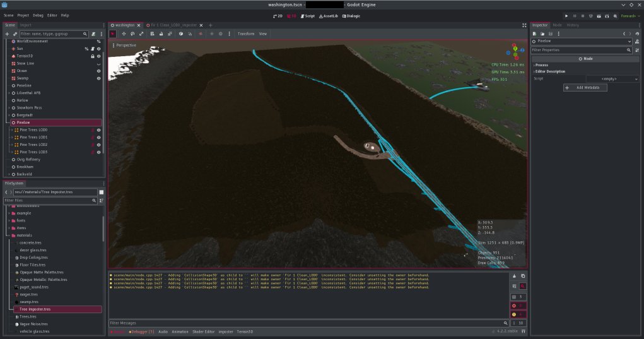
Task: Open Movie Maker mode icon
Action: pyautogui.click(x=615, y=16)
